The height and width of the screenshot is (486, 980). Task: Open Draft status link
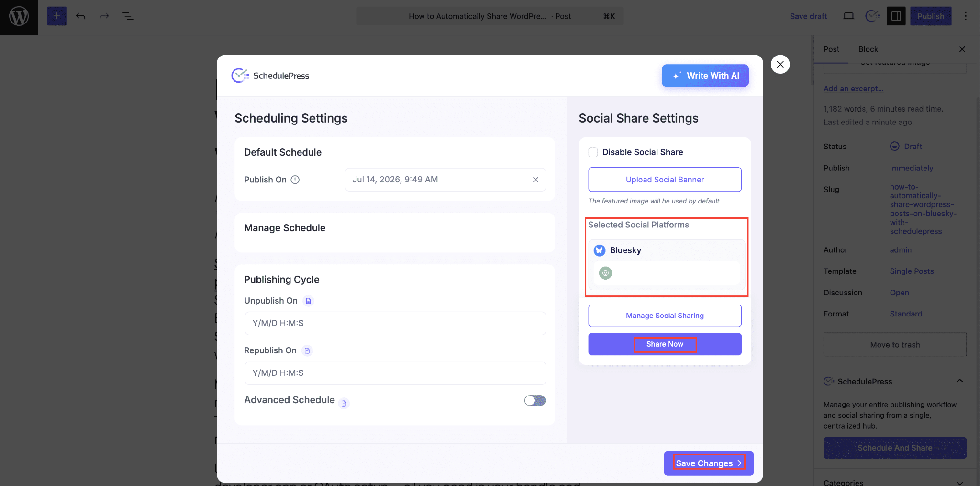pyautogui.click(x=913, y=147)
